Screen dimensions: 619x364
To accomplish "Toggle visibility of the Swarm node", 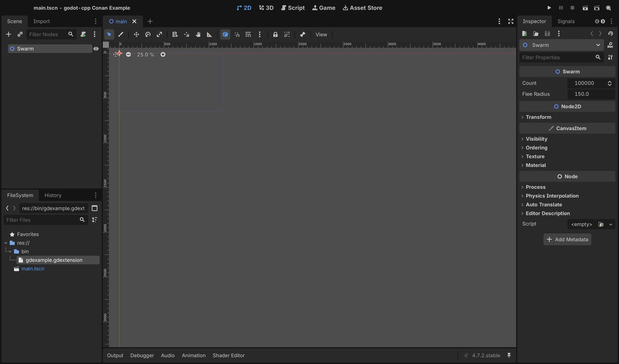I will coord(96,49).
